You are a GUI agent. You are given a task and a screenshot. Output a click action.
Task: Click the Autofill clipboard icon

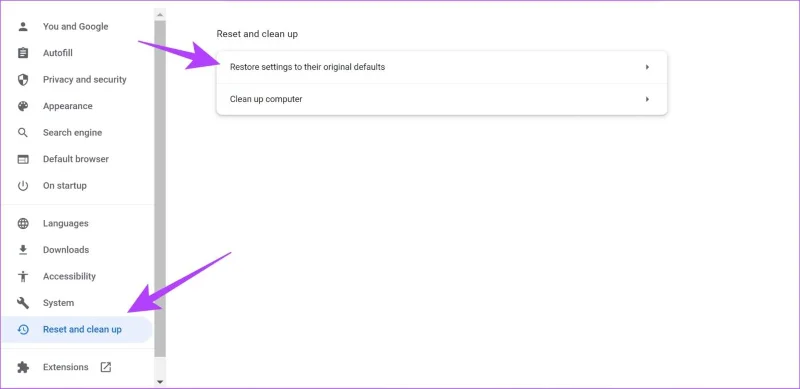pyautogui.click(x=23, y=53)
